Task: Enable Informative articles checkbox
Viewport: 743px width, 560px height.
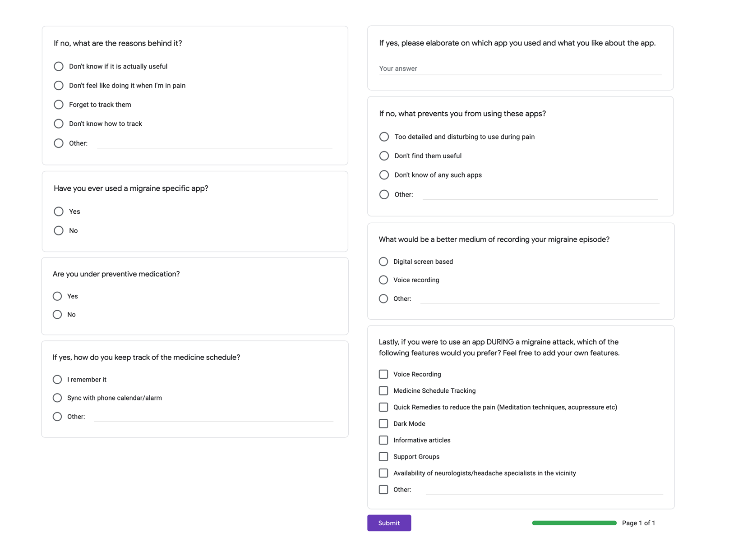Action: pos(383,440)
